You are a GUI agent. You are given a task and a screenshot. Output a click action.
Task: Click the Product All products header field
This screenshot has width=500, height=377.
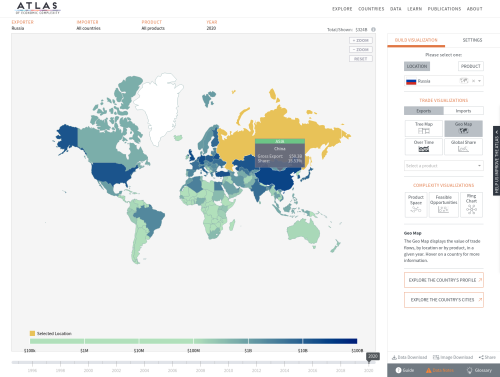(x=153, y=25)
